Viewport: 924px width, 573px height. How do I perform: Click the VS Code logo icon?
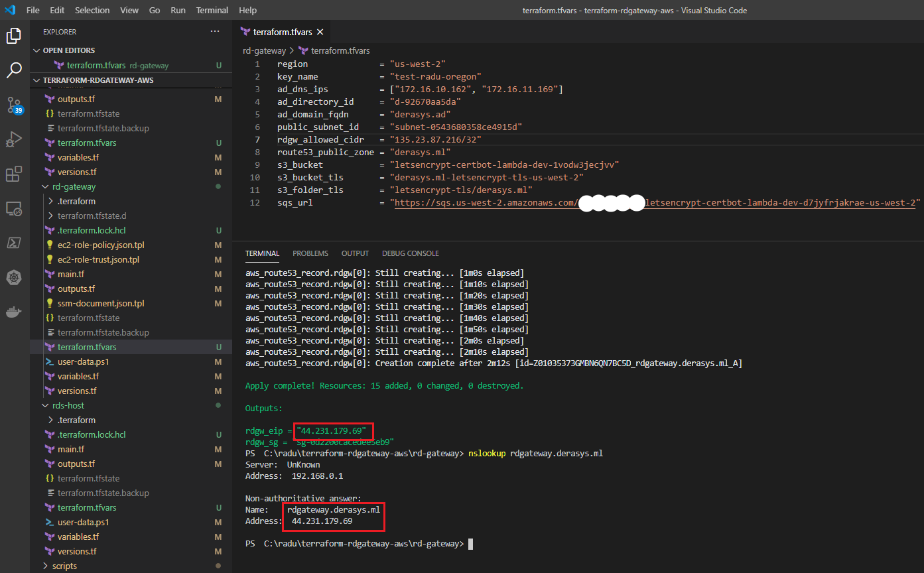click(9, 10)
